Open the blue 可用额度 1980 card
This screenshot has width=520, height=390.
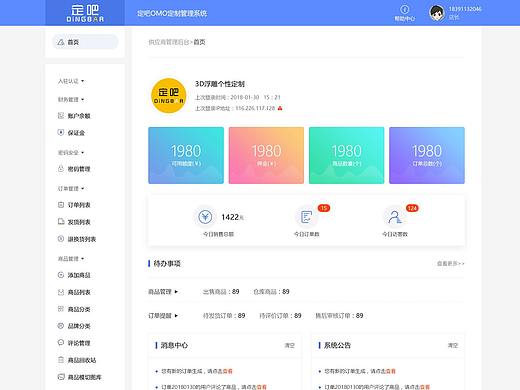point(186,155)
